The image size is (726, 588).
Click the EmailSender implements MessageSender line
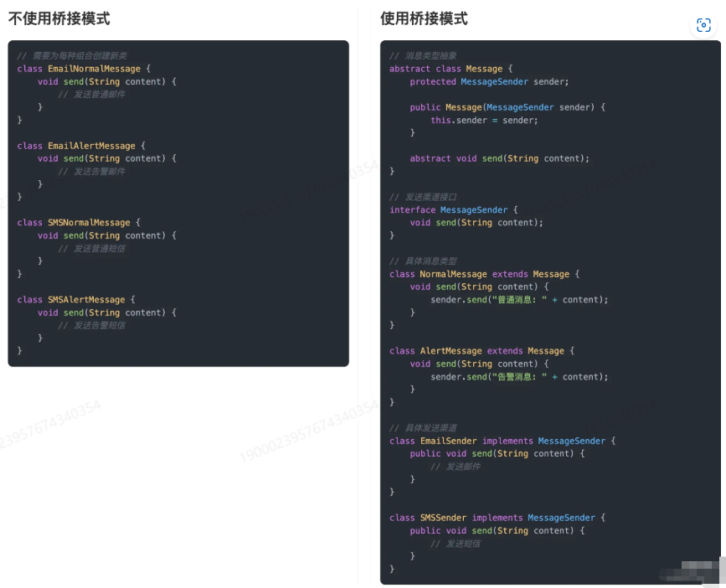pos(502,441)
